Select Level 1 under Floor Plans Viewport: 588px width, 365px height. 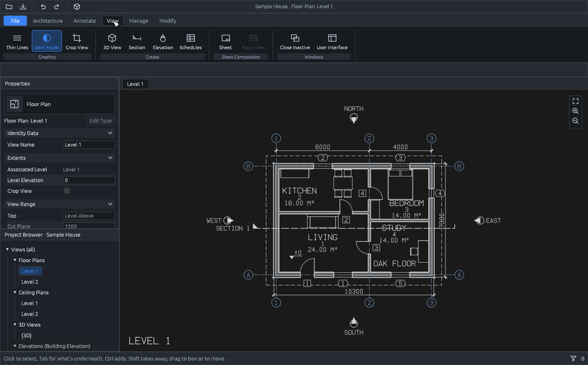point(30,271)
